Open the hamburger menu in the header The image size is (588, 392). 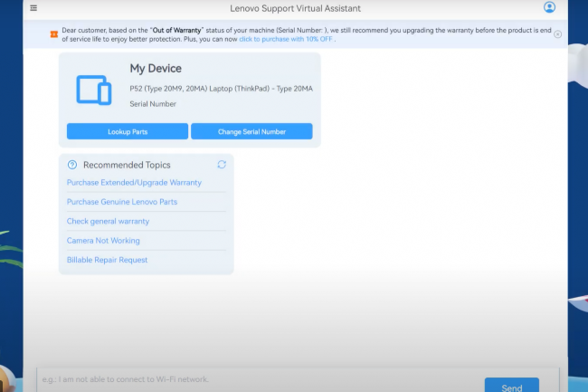click(x=33, y=8)
